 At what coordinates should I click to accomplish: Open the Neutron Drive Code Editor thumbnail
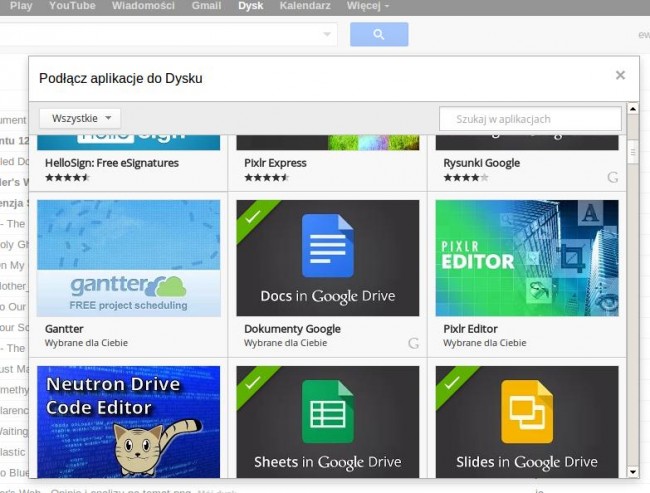pos(129,422)
